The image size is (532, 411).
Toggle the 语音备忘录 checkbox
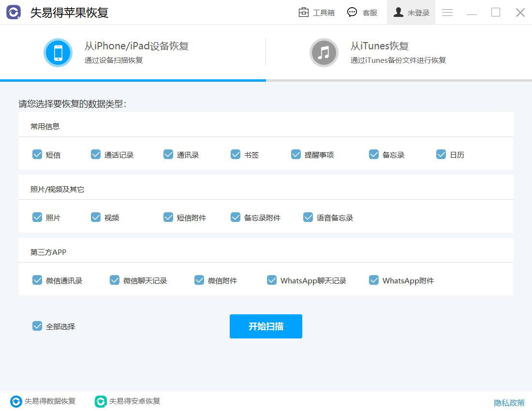pyautogui.click(x=308, y=217)
